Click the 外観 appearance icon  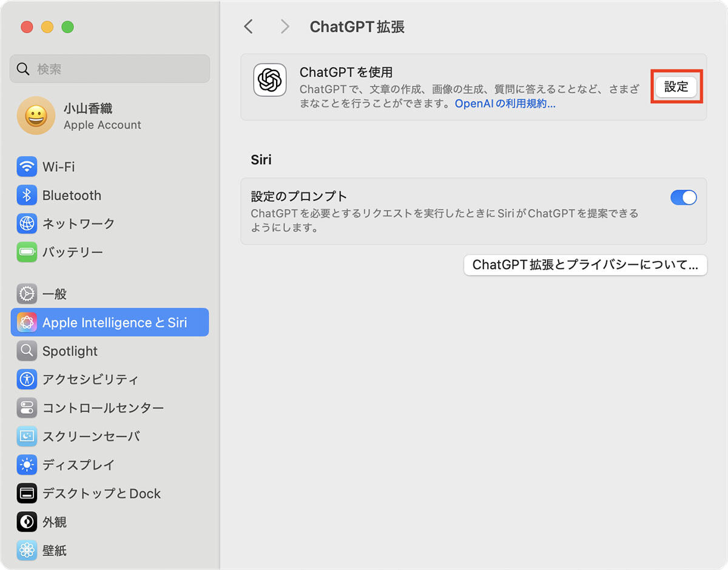click(x=27, y=522)
